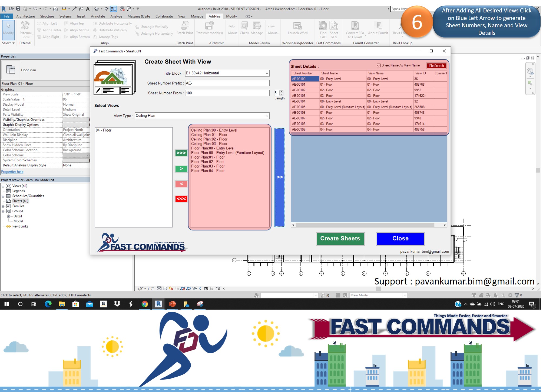Image resolution: width=543 pixels, height=392 pixels.
Task: Click the Batch Print icon
Action: (185, 26)
